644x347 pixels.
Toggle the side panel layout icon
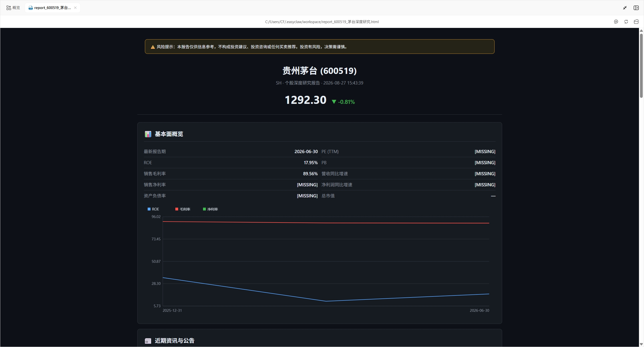636,8
